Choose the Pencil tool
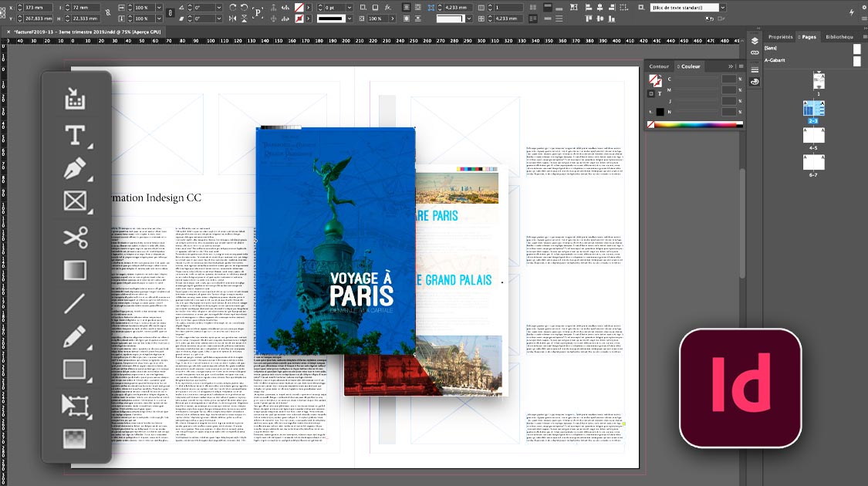 (x=75, y=336)
